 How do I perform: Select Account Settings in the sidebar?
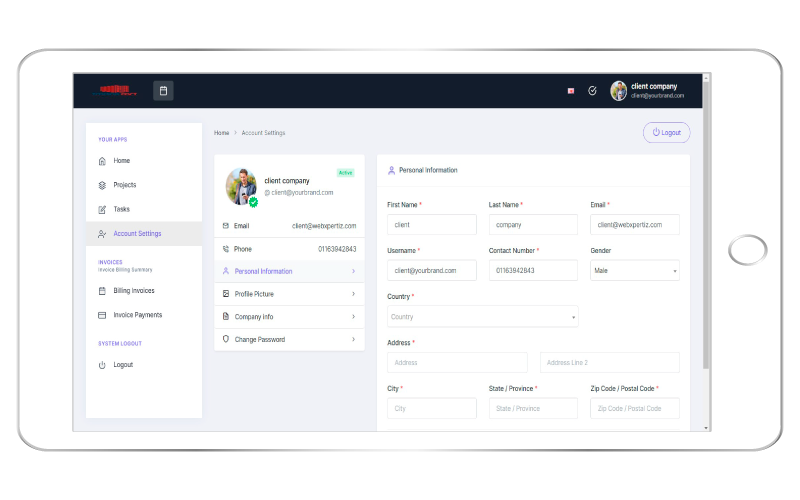click(x=137, y=234)
